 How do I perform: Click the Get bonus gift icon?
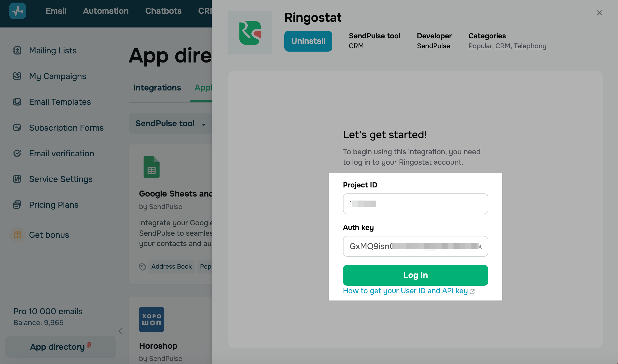click(18, 235)
